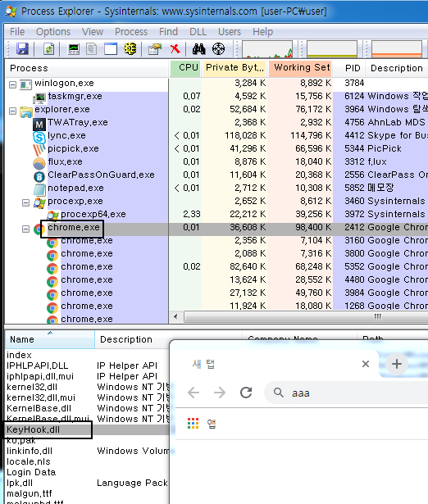Click the flux.exe icon
This screenshot has width=428, height=504.
pos(39,163)
